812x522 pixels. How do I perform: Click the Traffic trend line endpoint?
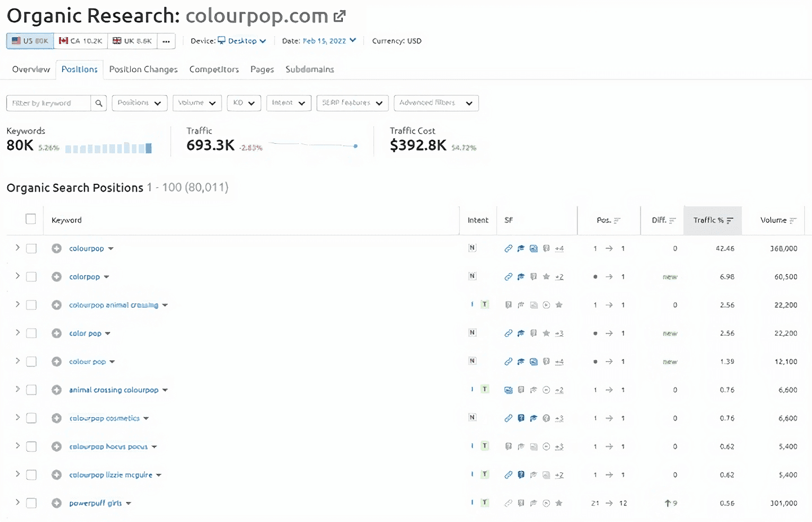355,146
